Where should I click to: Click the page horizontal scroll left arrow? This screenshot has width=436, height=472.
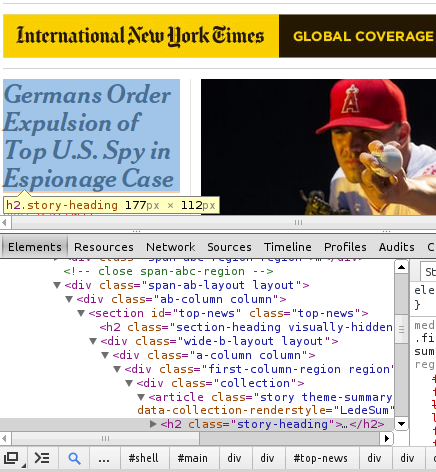coord(4,222)
